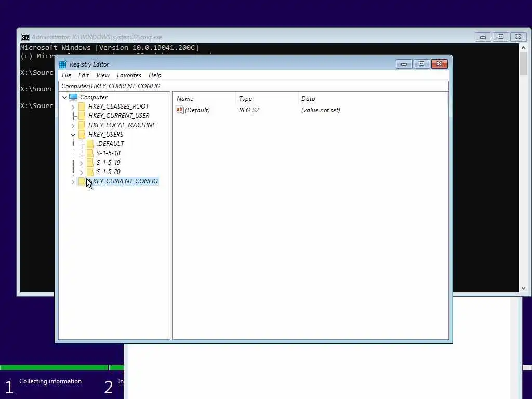Click the REG_SZ type cell
Viewport: 532px width, 399px height.
tap(249, 110)
